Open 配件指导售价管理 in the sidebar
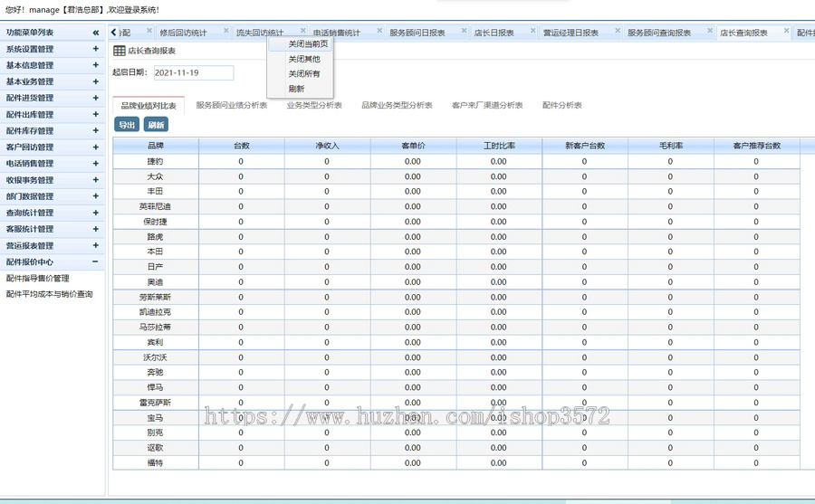This screenshot has height=504, width=815. tap(37, 278)
